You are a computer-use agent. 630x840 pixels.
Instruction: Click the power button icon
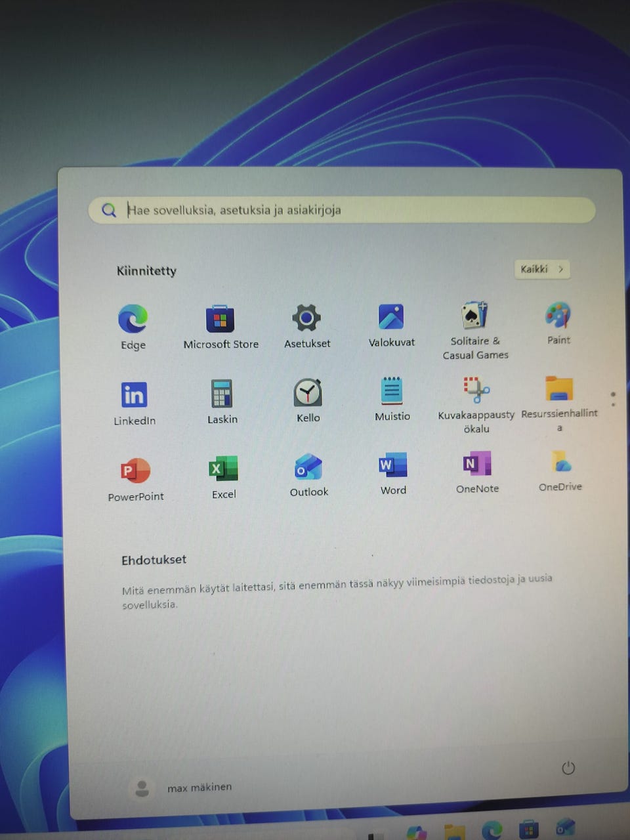[568, 768]
